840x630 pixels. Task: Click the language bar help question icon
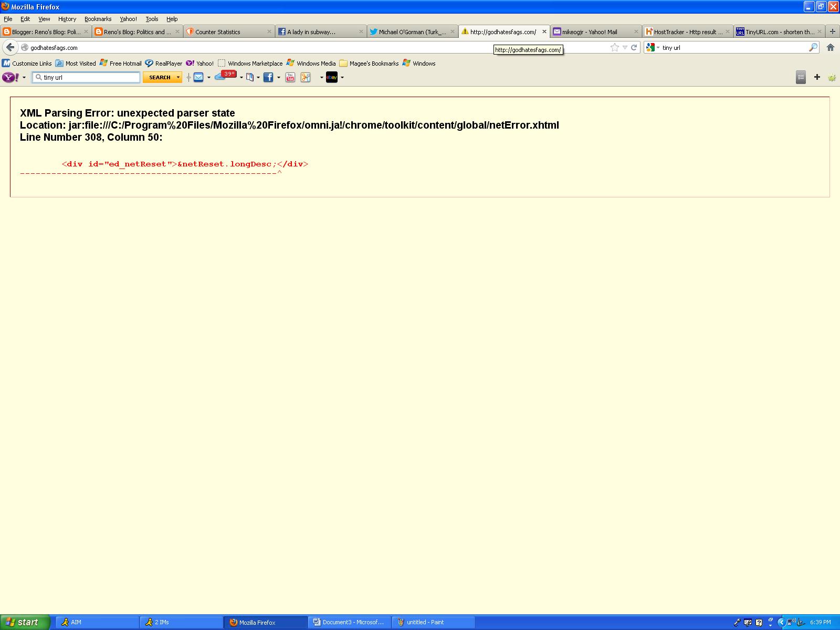(759, 622)
